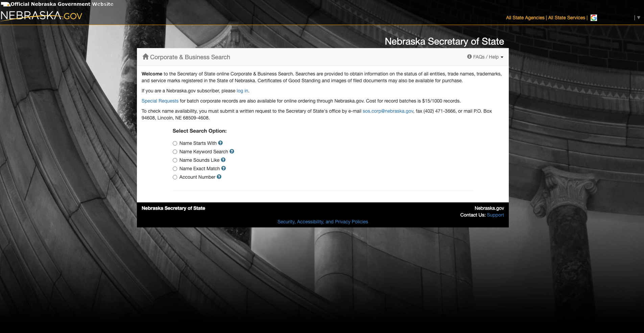Choose the Name Keyword Search option
The height and width of the screenshot is (333, 644).
(175, 152)
